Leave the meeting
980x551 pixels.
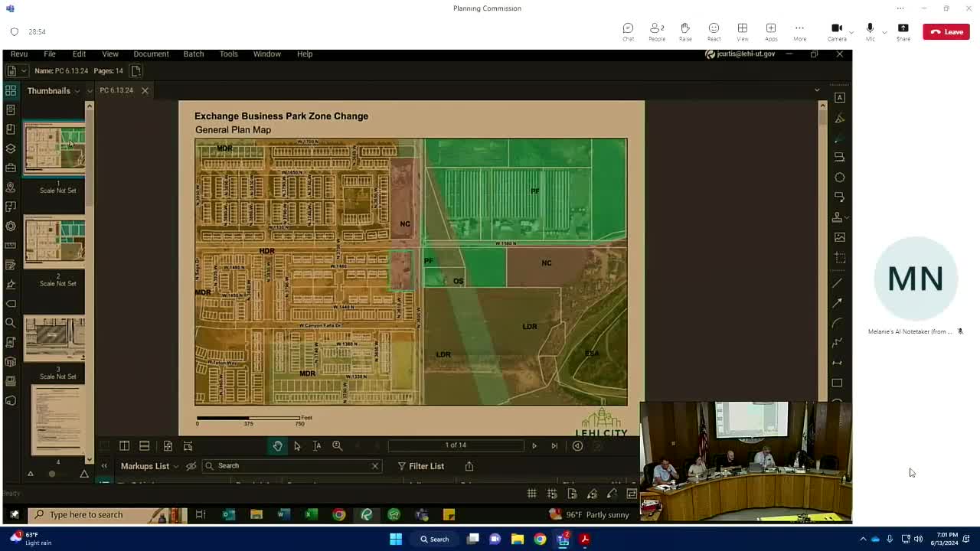946,31
